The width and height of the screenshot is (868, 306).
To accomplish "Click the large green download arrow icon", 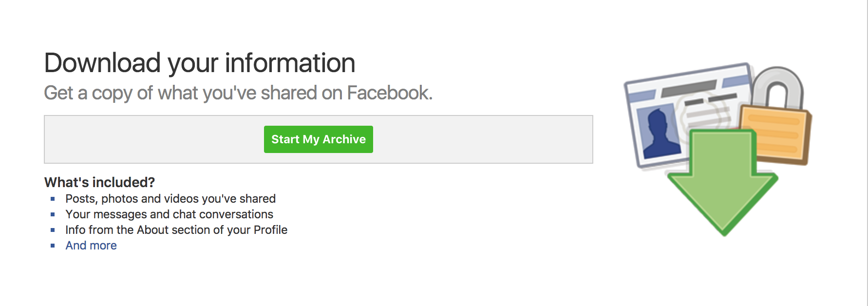I will 723,183.
